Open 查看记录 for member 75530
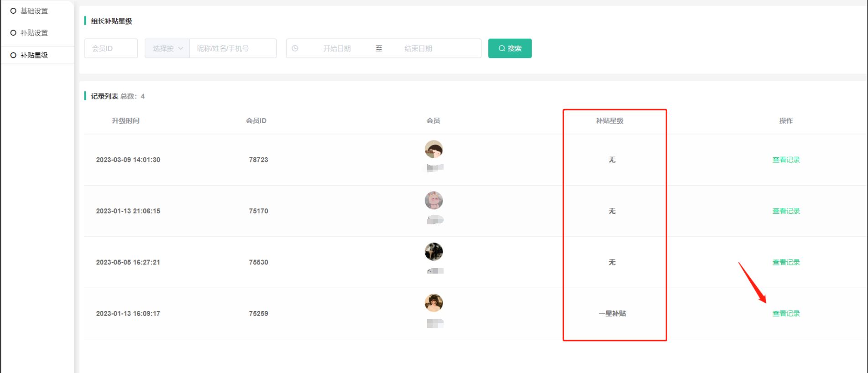 786,262
